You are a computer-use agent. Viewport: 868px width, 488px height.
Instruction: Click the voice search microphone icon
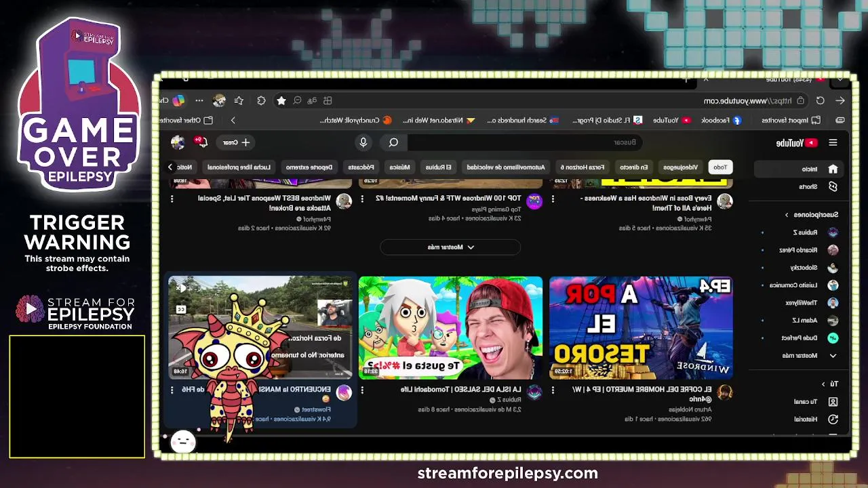pyautogui.click(x=363, y=142)
